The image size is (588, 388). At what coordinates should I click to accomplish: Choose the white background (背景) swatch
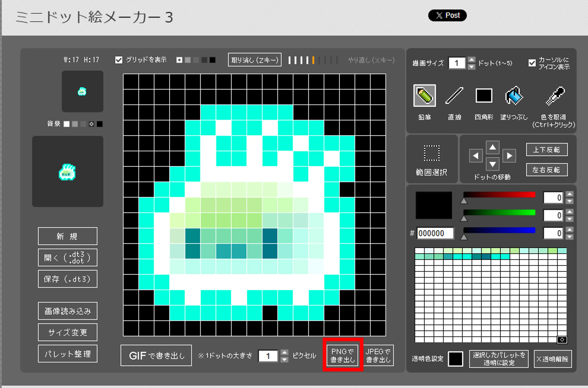coord(66,124)
